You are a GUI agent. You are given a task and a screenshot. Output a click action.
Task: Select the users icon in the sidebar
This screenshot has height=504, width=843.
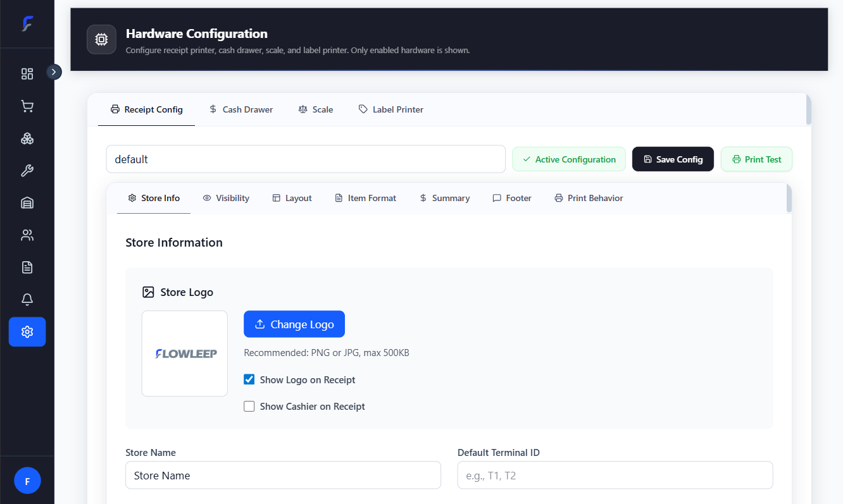coord(27,235)
